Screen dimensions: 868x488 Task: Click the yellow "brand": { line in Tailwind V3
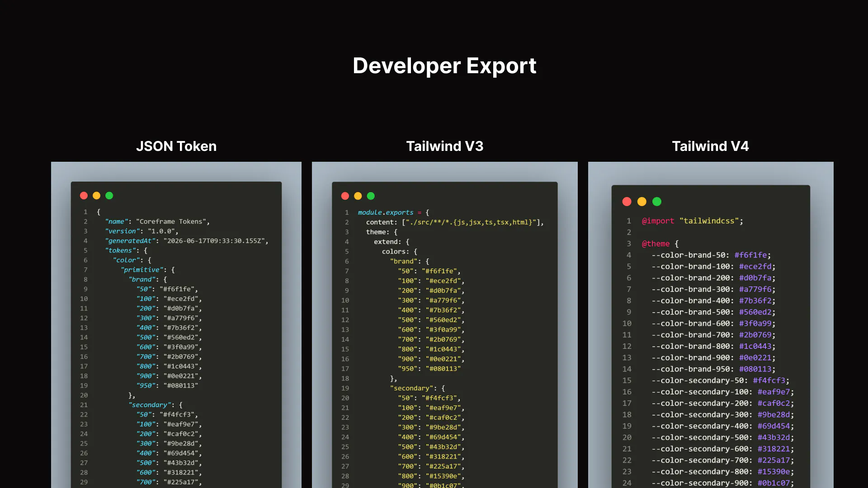pos(410,261)
